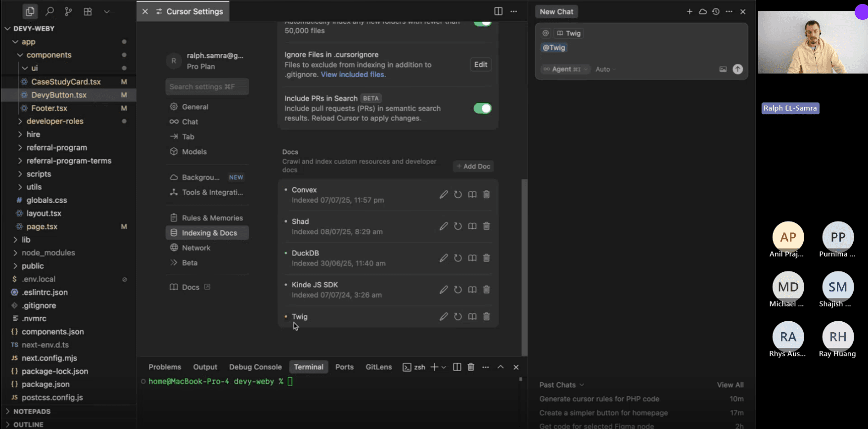
Task: Open the source control icon in sidebar
Action: pyautogui.click(x=68, y=11)
